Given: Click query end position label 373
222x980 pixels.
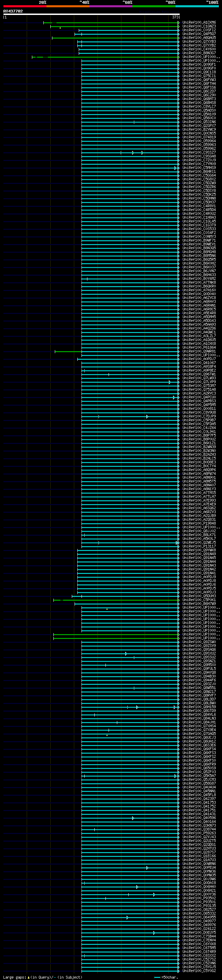Looking at the screenshot, I should coord(175,17).
